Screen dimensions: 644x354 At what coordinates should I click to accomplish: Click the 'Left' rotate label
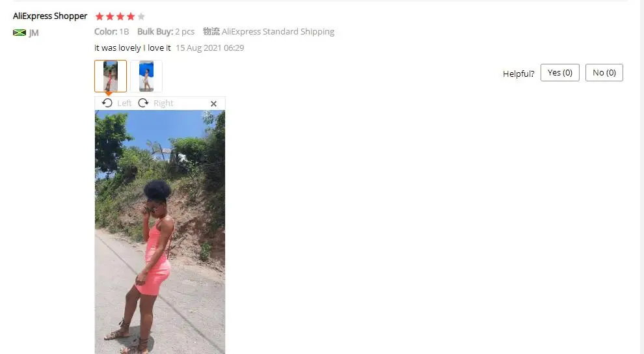124,103
